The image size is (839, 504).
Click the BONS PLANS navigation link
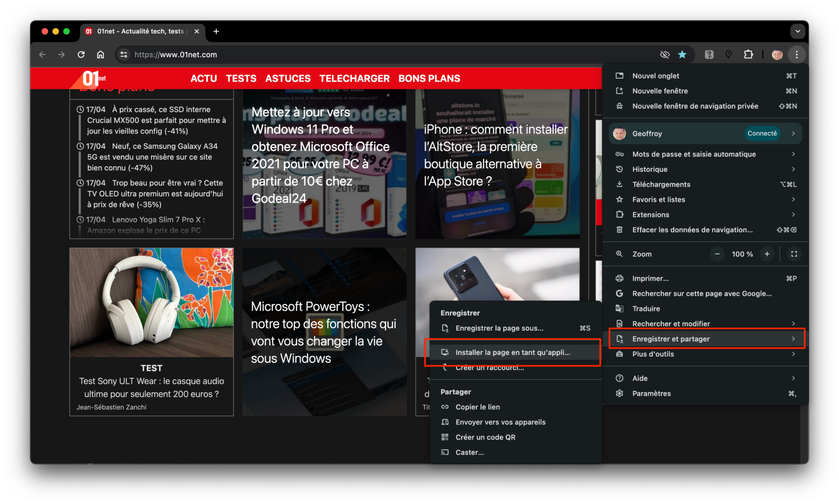pyautogui.click(x=429, y=79)
